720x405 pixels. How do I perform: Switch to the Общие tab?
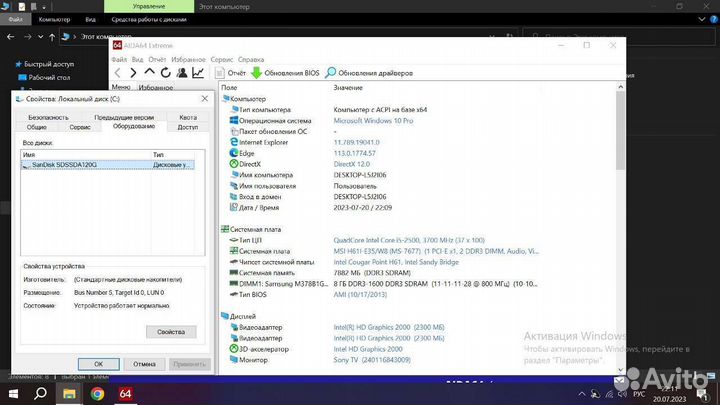[x=37, y=127]
